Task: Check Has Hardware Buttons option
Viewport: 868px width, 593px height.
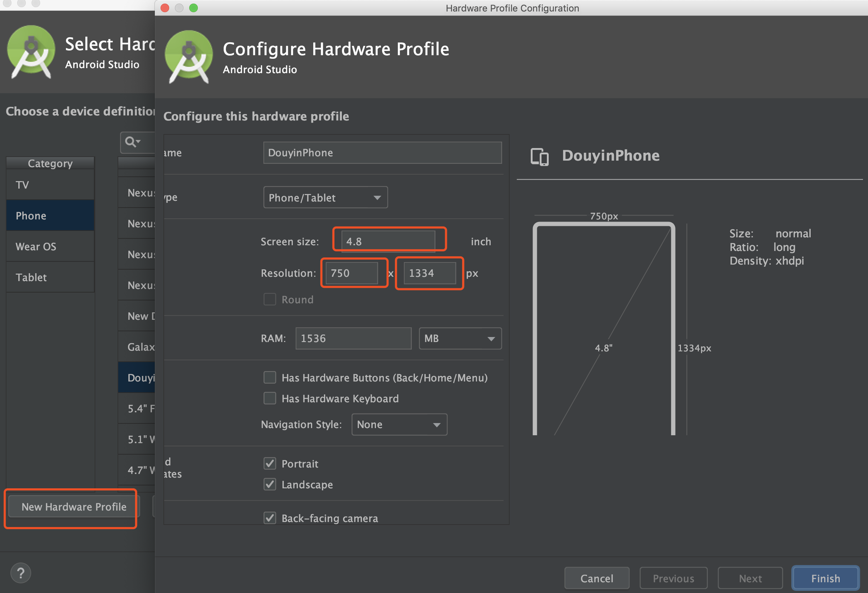Action: tap(270, 378)
